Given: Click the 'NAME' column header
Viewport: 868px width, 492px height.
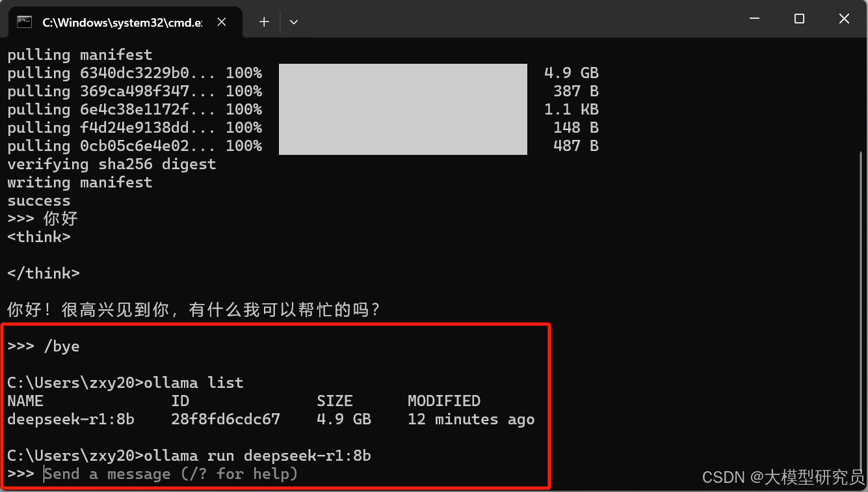Looking at the screenshot, I should pyautogui.click(x=25, y=401).
